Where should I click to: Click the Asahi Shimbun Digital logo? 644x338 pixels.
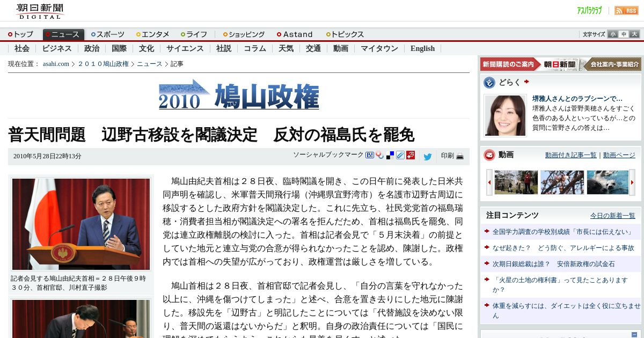pyautogui.click(x=40, y=11)
